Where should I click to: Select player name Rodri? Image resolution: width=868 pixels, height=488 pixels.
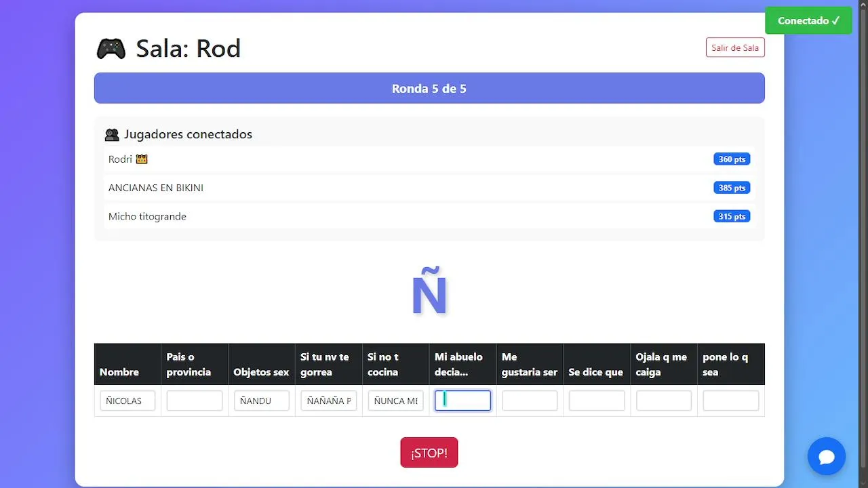pyautogui.click(x=120, y=159)
